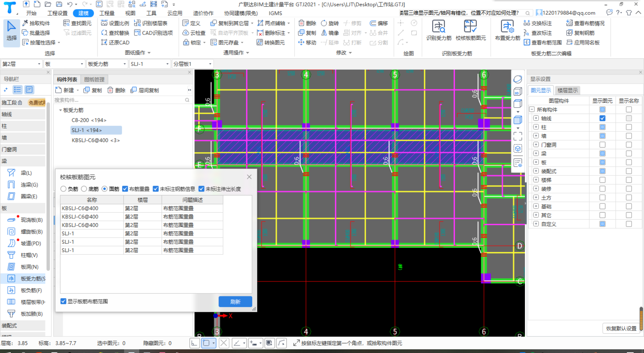644x353 pixels.
Task: Click the 旋转 tool
Action: (330, 23)
